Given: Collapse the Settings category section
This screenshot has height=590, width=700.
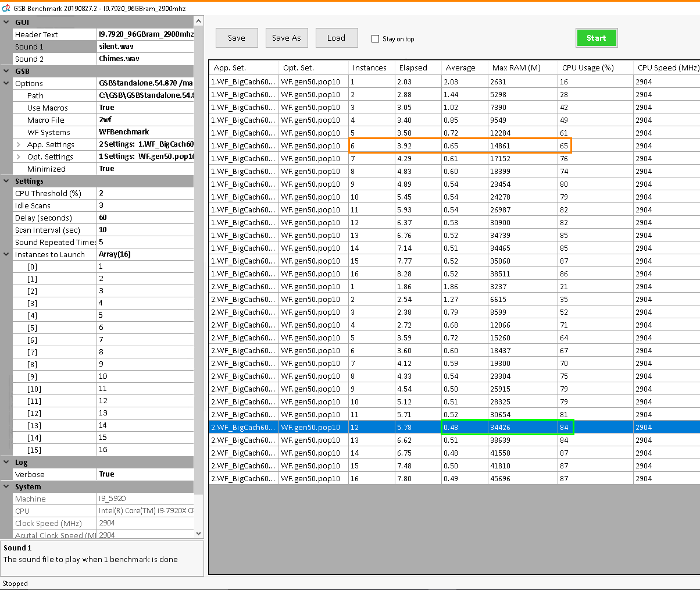Looking at the screenshot, I should point(6,181).
